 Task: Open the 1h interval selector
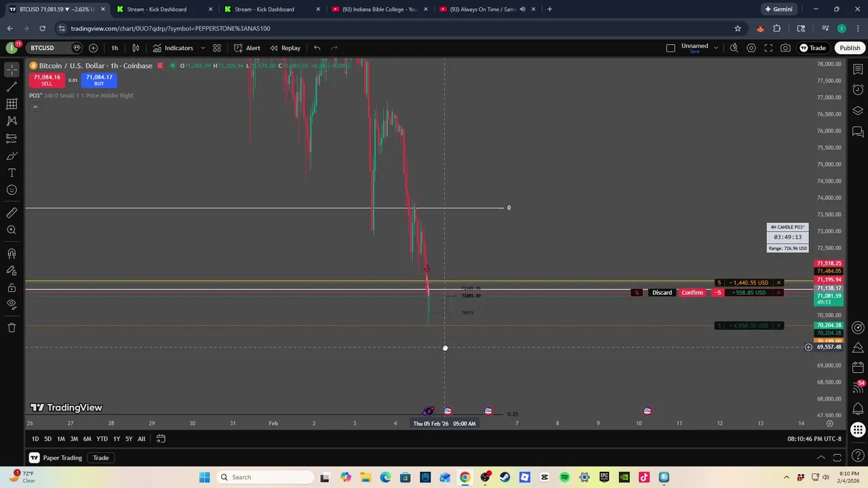pyautogui.click(x=115, y=47)
